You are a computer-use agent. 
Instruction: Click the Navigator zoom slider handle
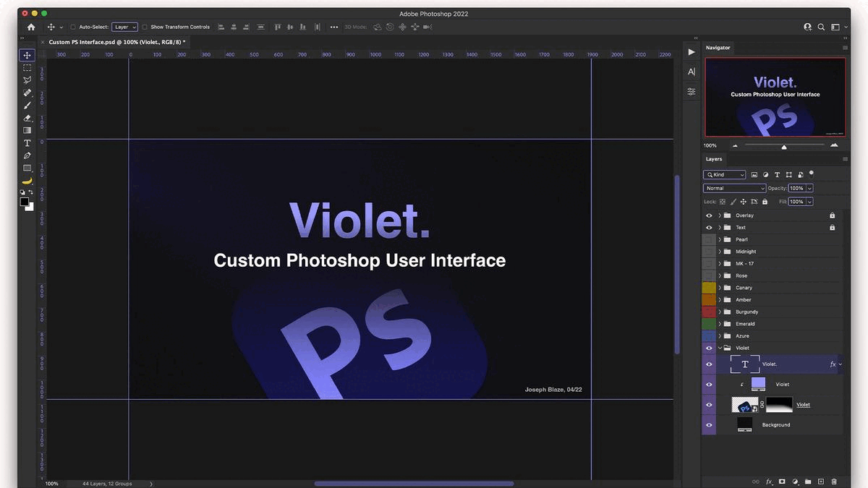[x=784, y=147]
